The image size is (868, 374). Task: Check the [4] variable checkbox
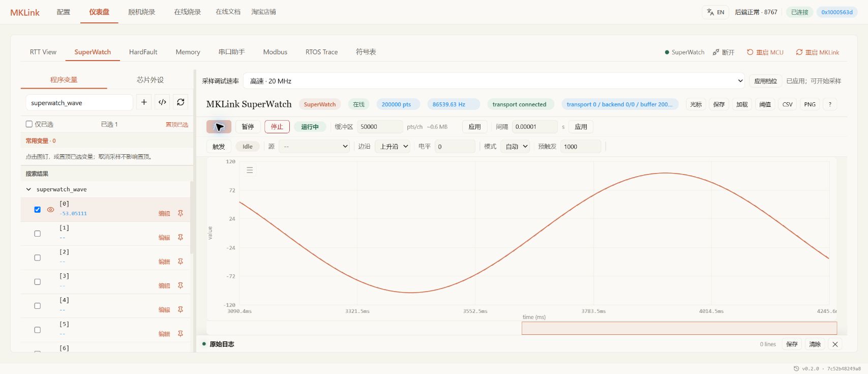37,306
